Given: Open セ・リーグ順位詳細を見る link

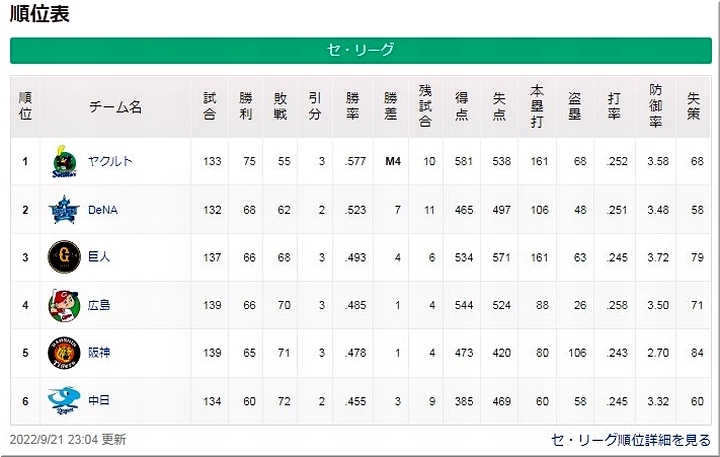Looking at the screenshot, I should [631, 440].
